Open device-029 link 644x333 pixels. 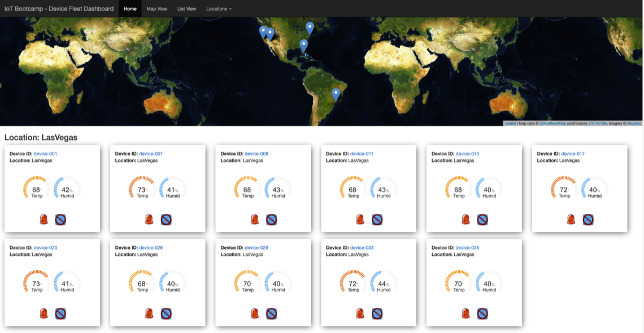coord(256,248)
